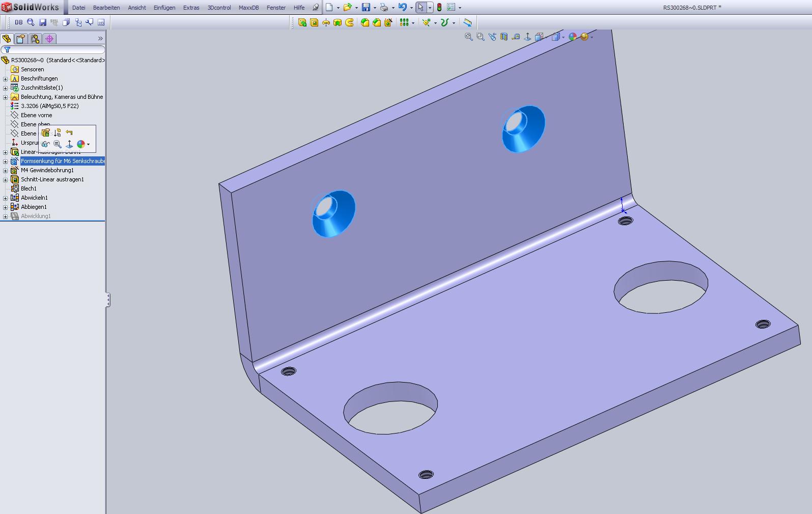812x514 pixels.
Task: Open the Hilfe menu
Action: (x=299, y=8)
